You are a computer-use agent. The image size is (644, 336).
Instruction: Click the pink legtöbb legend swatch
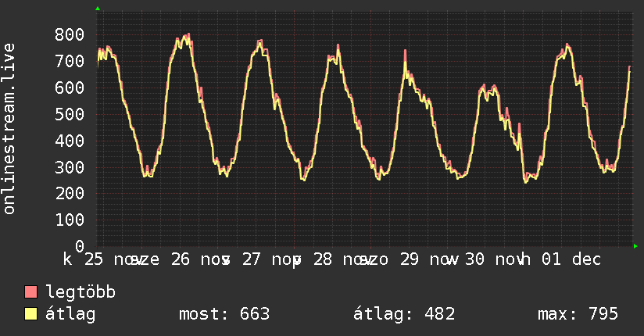point(30,291)
